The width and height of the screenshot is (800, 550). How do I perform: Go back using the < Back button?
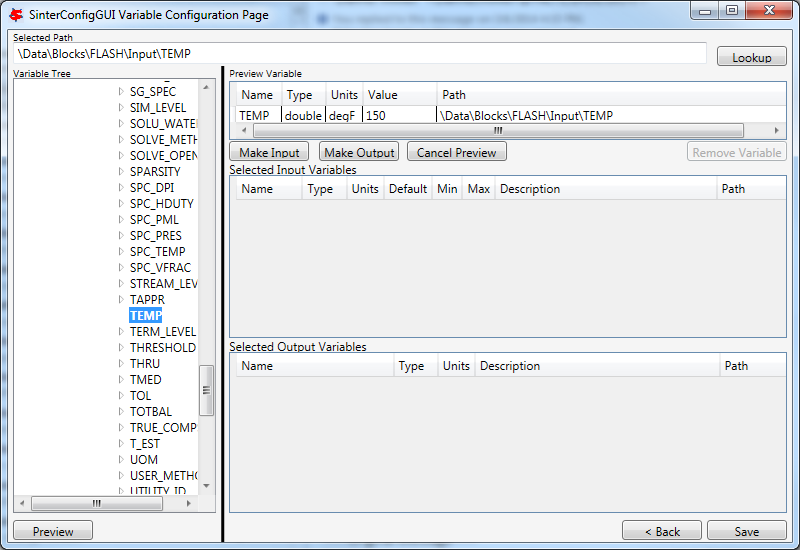tap(661, 531)
